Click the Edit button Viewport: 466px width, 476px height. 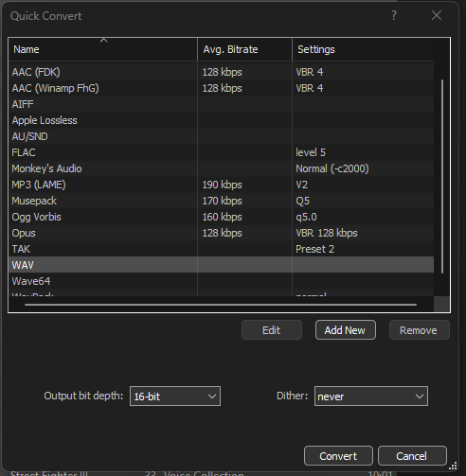272,330
